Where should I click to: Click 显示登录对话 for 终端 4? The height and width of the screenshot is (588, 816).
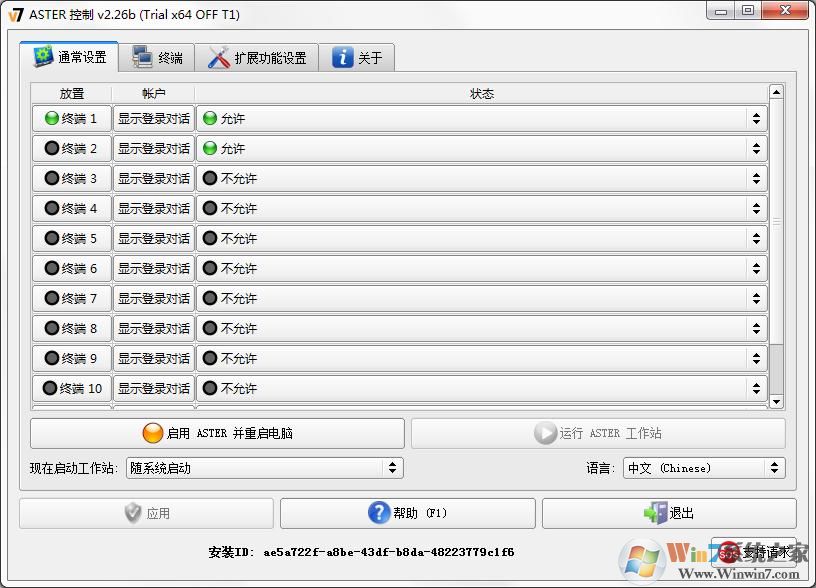153,208
